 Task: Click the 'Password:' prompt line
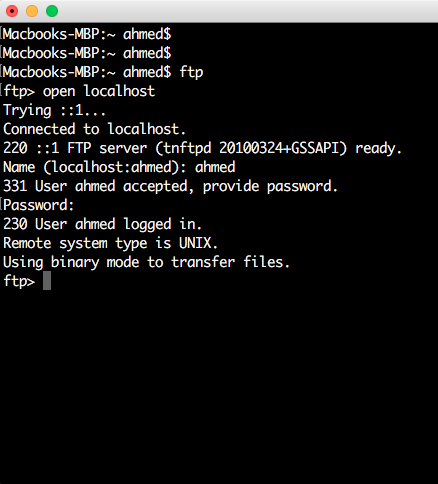(x=39, y=205)
